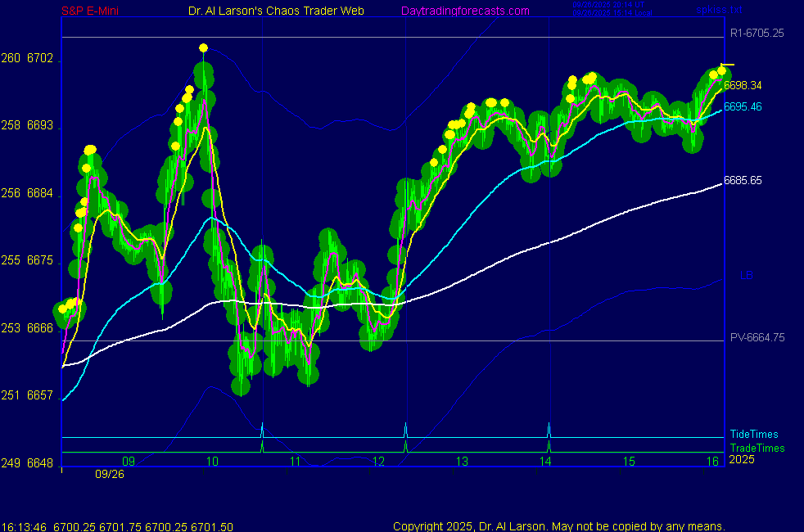The width and height of the screenshot is (804, 532).
Task: Click the TideTimes legend label
Action: pos(754,435)
